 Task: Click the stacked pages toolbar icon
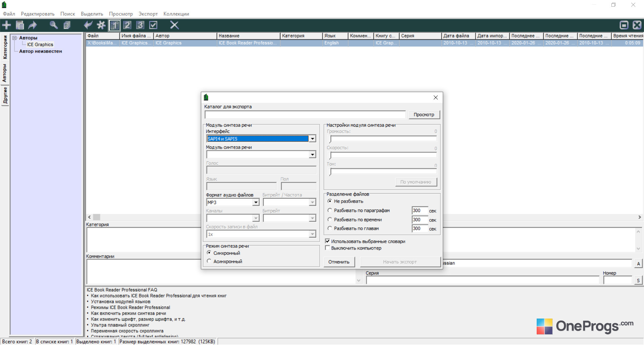pyautogui.click(x=67, y=25)
